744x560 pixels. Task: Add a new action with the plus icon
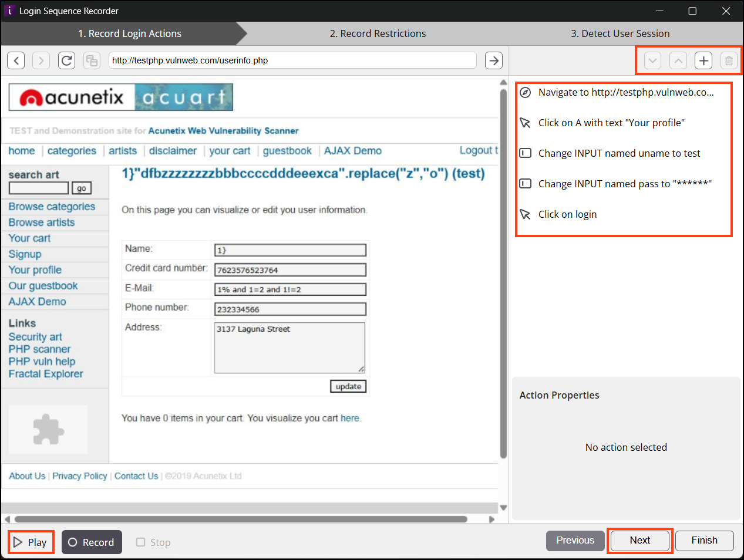pos(703,60)
